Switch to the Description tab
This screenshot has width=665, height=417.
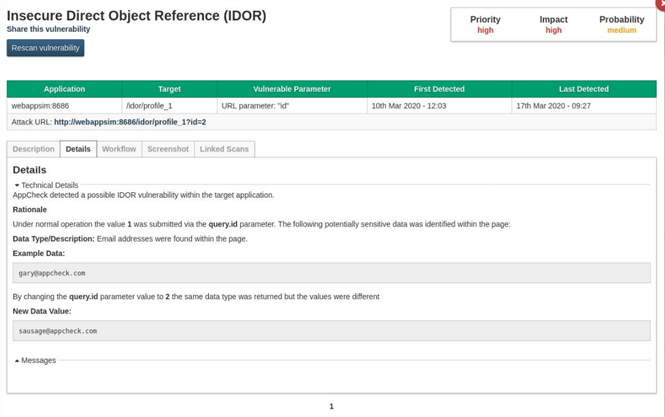[34, 149]
